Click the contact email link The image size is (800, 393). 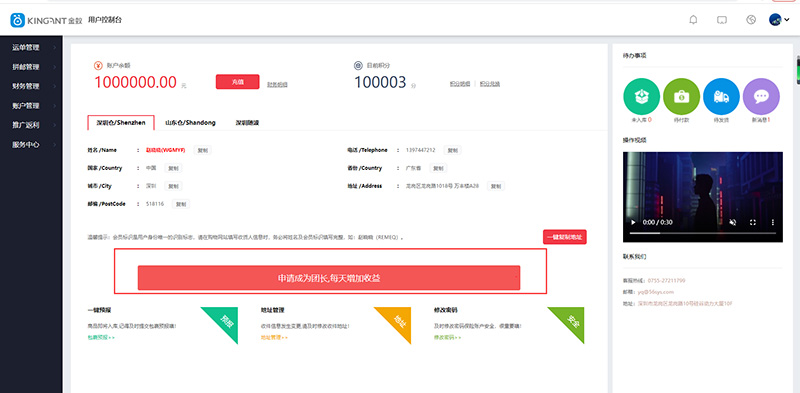656,292
